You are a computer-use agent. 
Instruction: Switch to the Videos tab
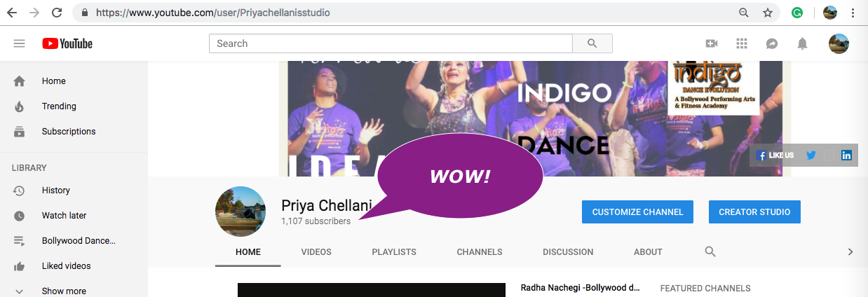pyautogui.click(x=316, y=252)
